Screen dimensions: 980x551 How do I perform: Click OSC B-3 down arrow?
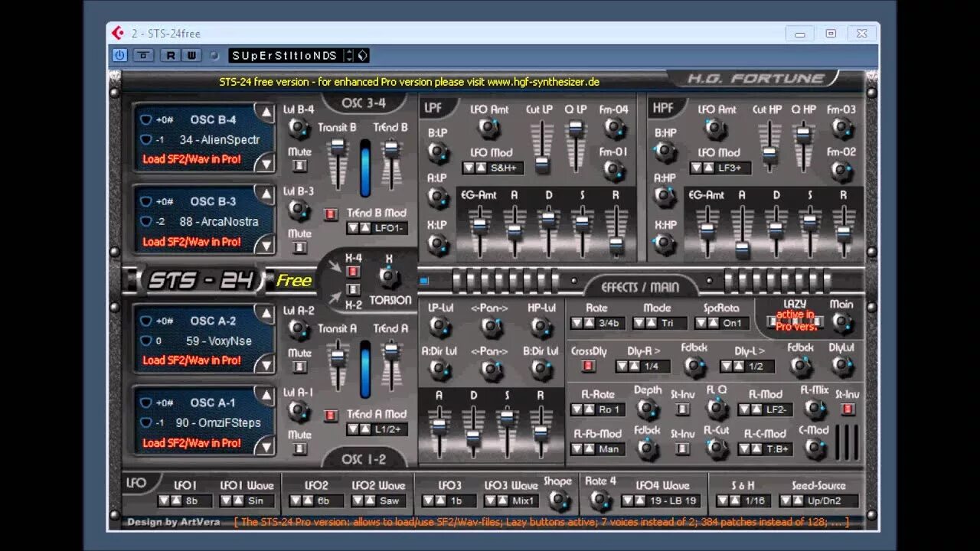click(266, 245)
